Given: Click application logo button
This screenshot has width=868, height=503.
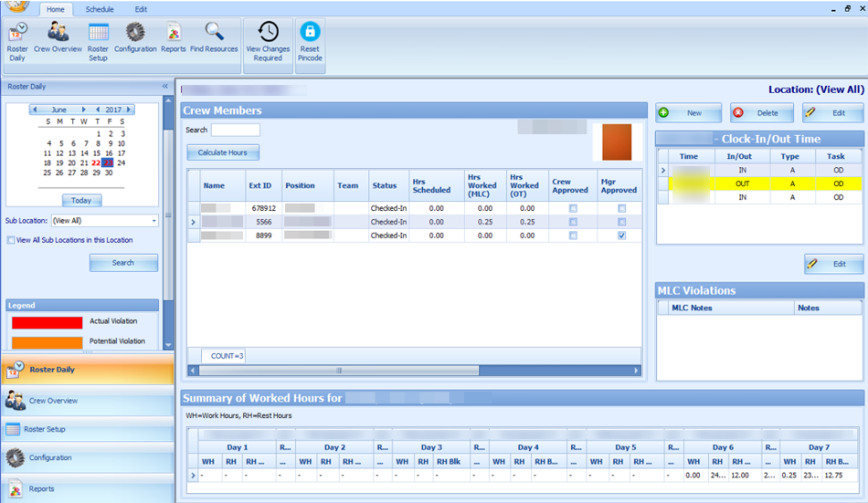Looking at the screenshot, I should pos(17,5).
